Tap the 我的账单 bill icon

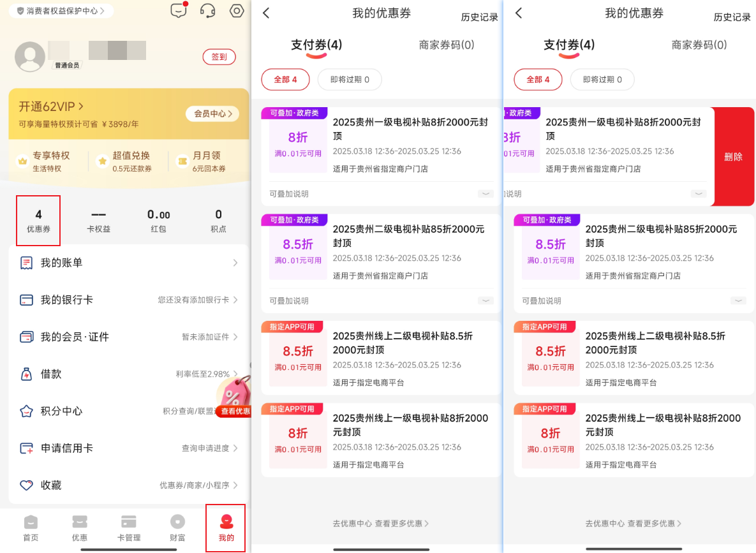click(27, 263)
